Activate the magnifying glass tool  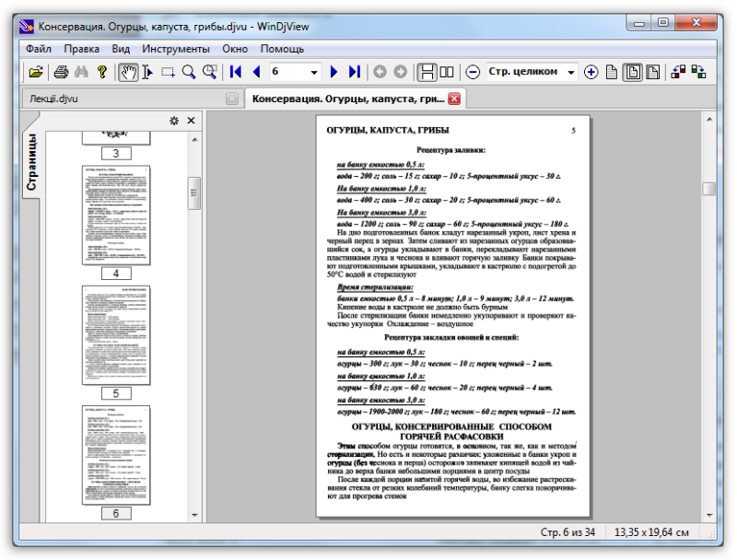(189, 72)
